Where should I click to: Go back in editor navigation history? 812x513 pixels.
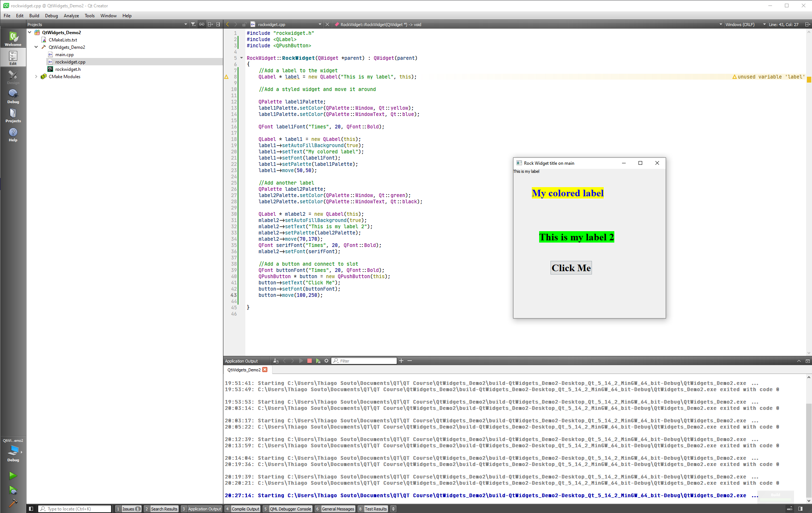(x=227, y=25)
